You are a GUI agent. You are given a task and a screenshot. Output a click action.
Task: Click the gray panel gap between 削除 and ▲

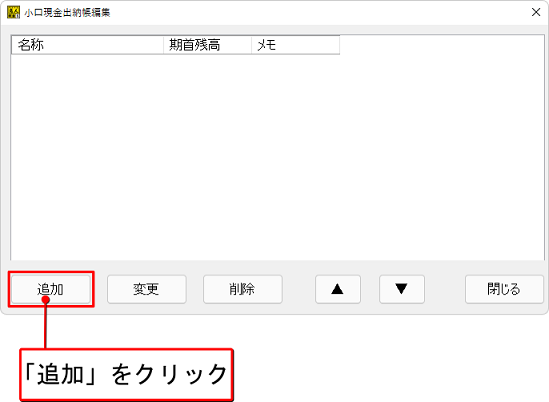[x=299, y=289]
